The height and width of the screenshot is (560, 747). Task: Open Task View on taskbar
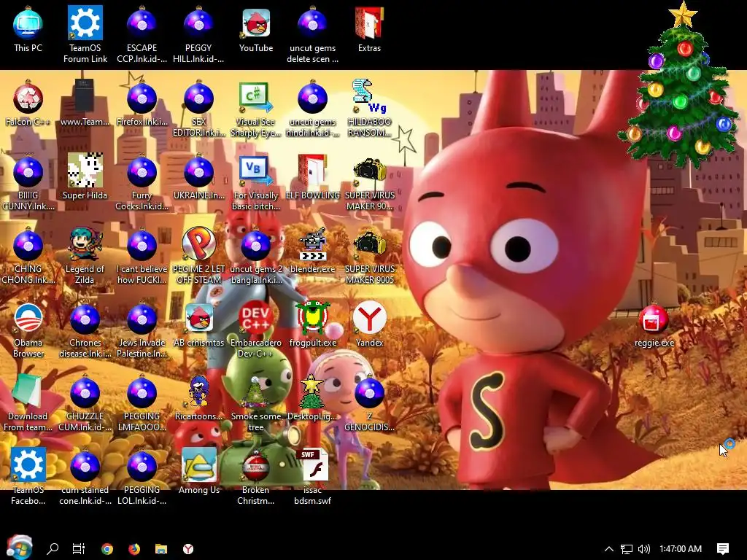tap(79, 548)
